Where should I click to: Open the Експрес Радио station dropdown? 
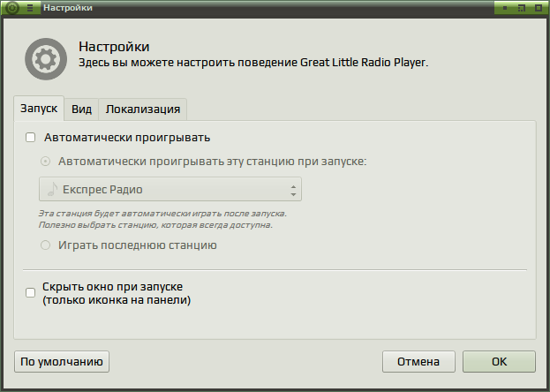(x=170, y=189)
